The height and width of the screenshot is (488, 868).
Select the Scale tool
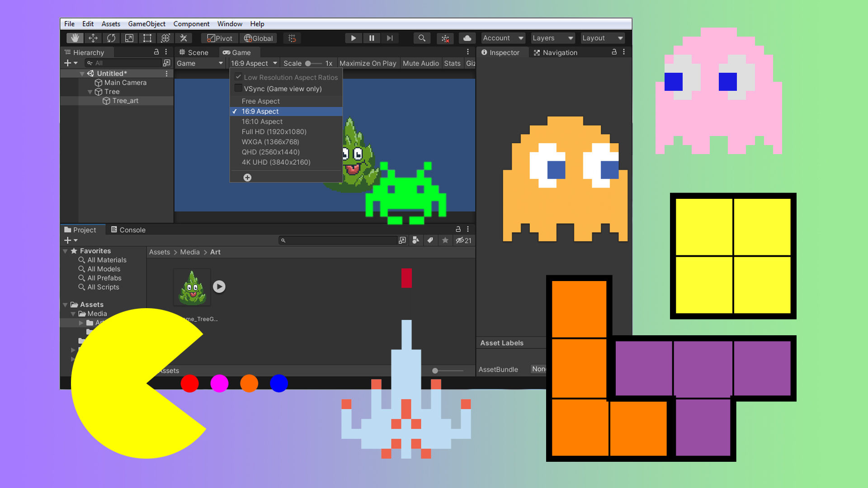tap(129, 38)
